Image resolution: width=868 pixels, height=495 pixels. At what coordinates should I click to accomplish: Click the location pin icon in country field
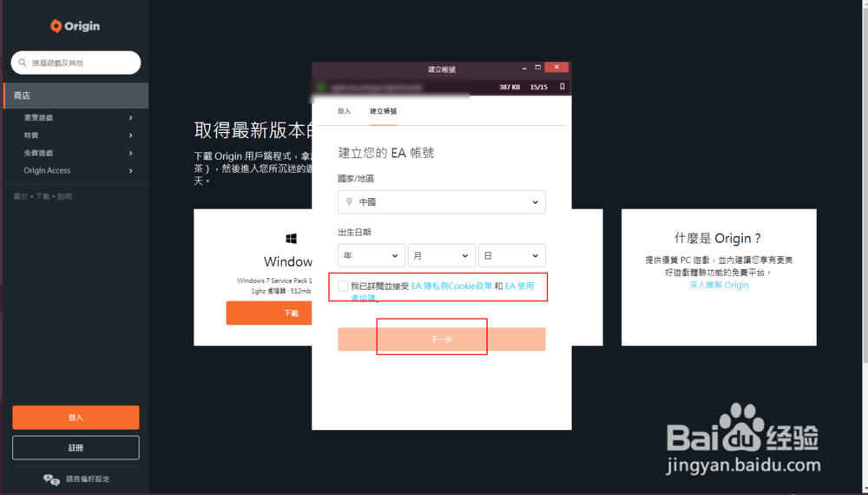click(349, 201)
